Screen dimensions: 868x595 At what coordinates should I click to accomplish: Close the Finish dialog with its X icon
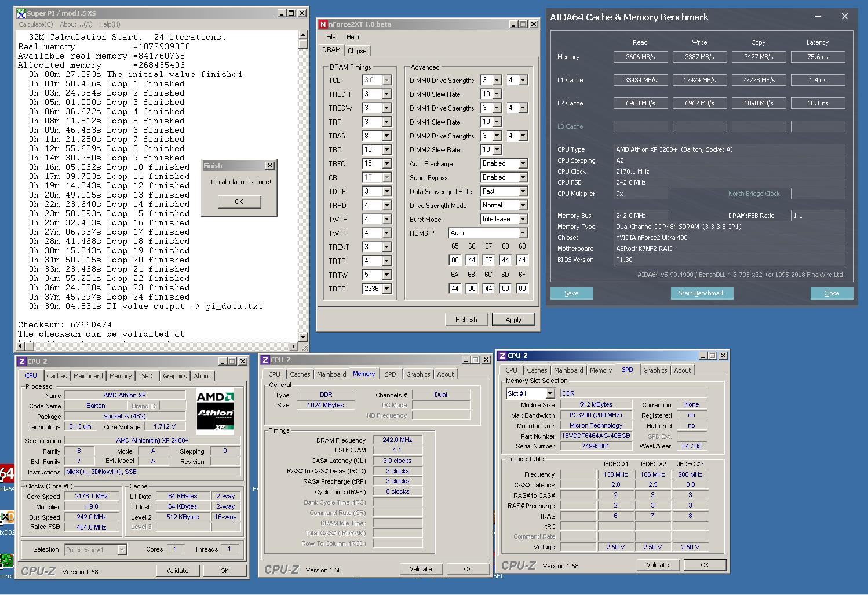pos(269,166)
